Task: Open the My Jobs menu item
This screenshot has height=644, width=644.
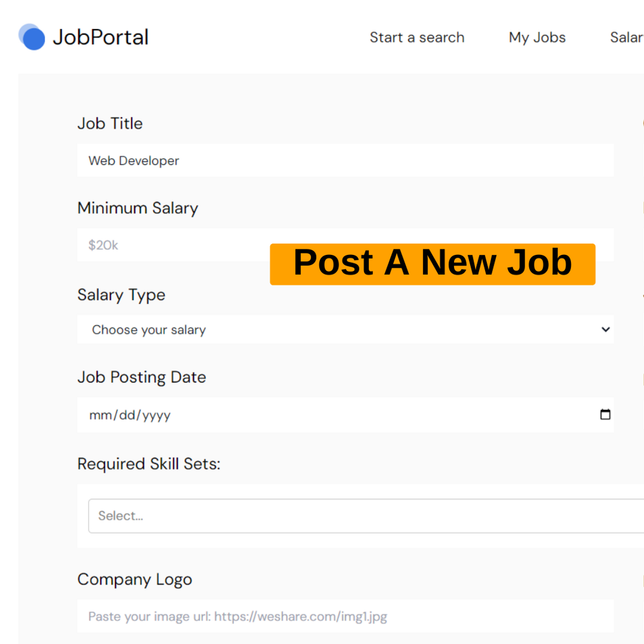Action: 537,38
